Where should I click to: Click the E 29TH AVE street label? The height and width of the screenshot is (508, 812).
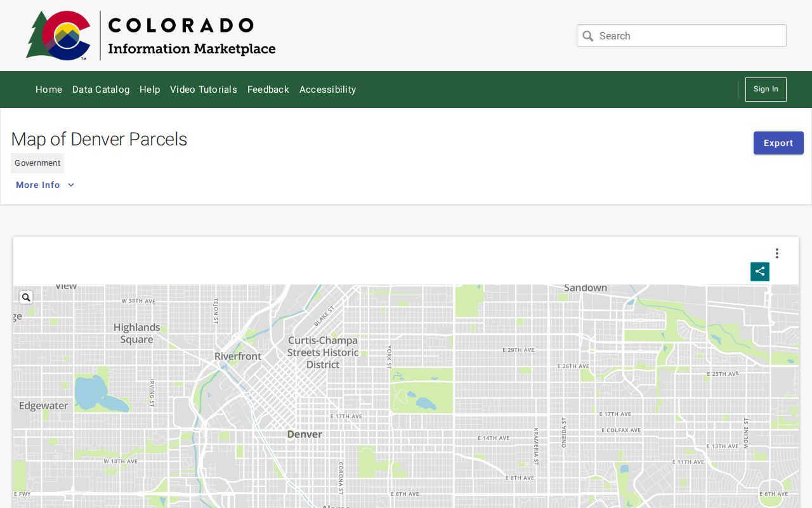[x=518, y=350]
